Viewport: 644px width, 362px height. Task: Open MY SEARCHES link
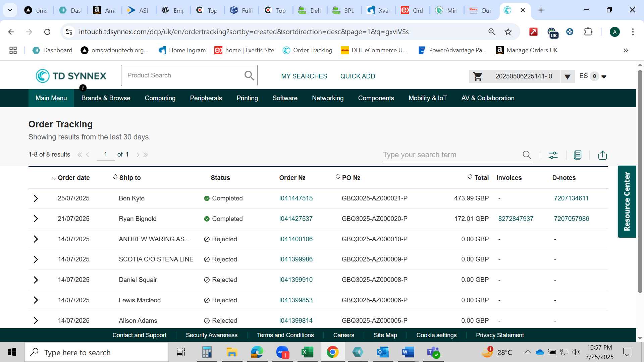click(x=304, y=76)
